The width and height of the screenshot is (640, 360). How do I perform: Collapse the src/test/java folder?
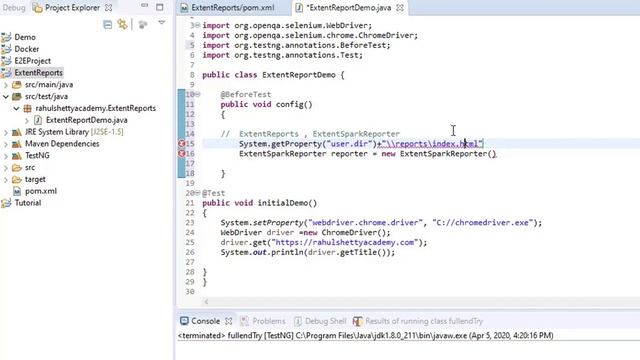click(6, 97)
